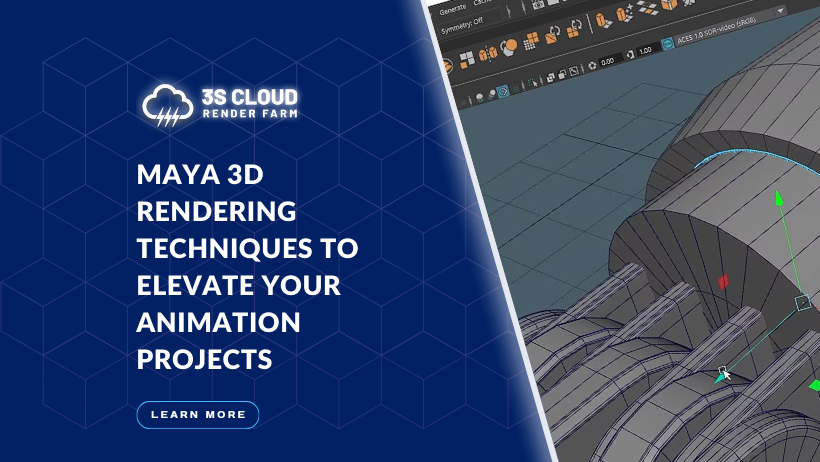Select the Extrude orange box shelf icon
The height and width of the screenshot is (462, 820).
pyautogui.click(x=602, y=21)
